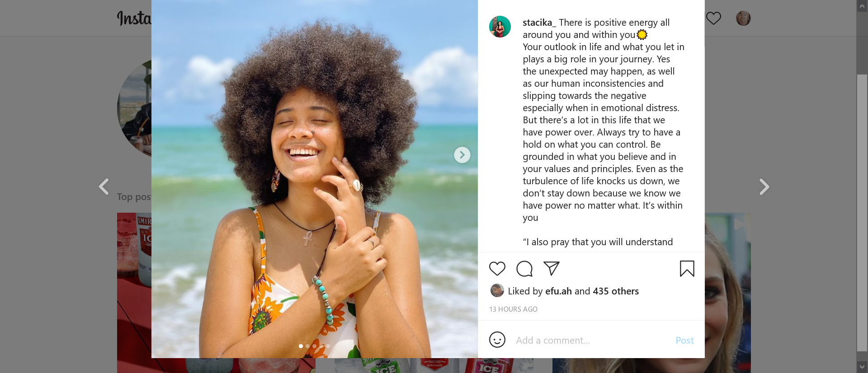
Task: Open efu.ah profile from likes
Action: pos(558,291)
